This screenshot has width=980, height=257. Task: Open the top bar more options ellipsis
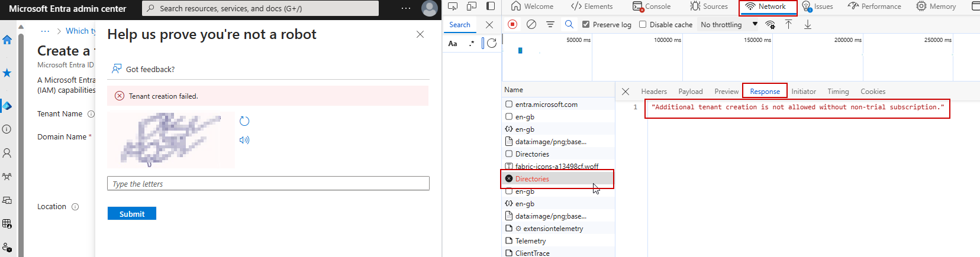[406, 8]
